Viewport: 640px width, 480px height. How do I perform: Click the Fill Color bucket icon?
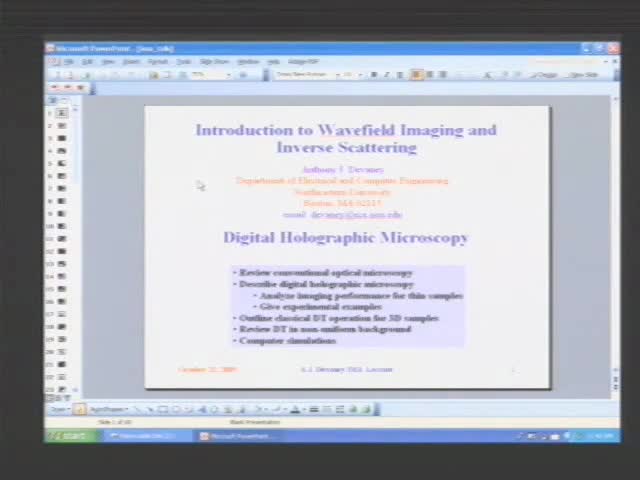click(258, 409)
